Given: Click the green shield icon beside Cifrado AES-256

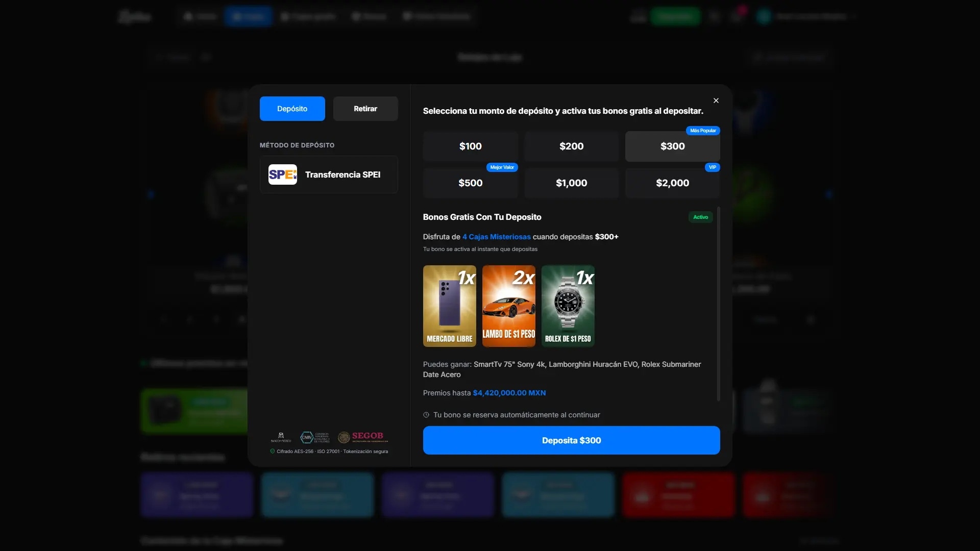Looking at the screenshot, I should [272, 451].
